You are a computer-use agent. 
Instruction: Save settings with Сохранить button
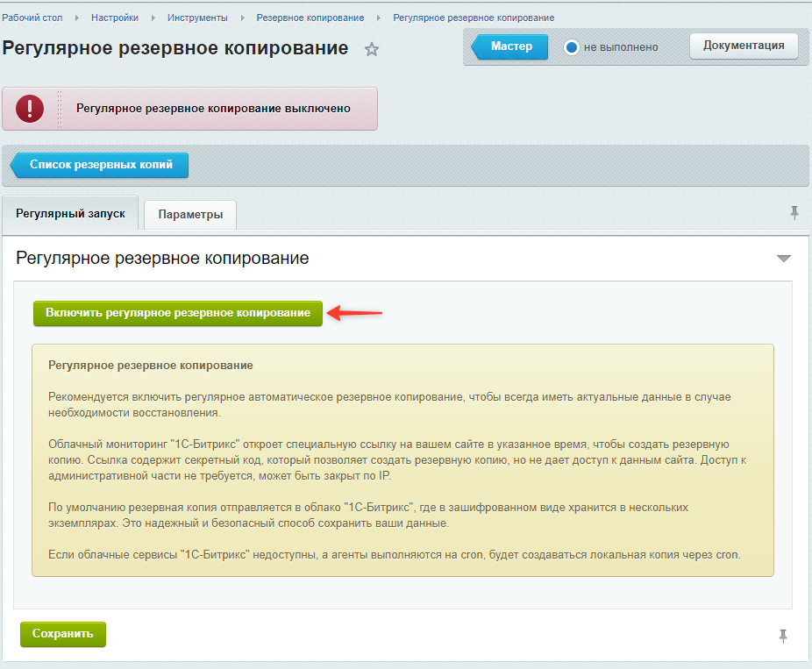coord(62,634)
